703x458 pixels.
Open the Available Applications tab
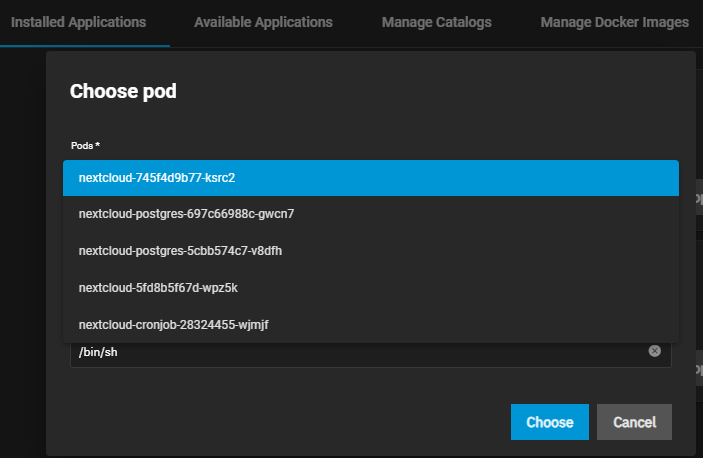[263, 22]
